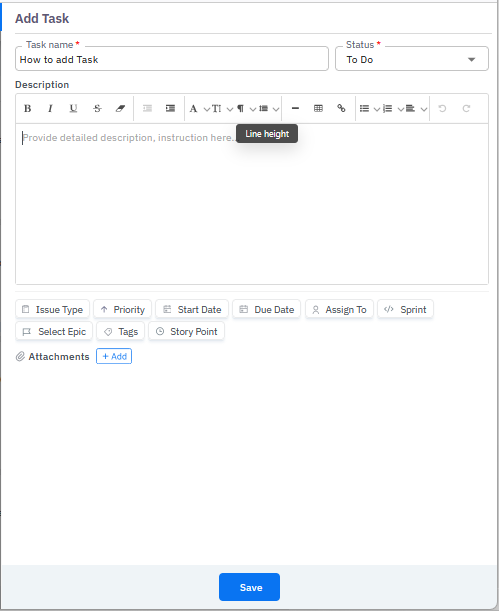Click the Story Point button
The image size is (499, 611).
pyautogui.click(x=187, y=332)
